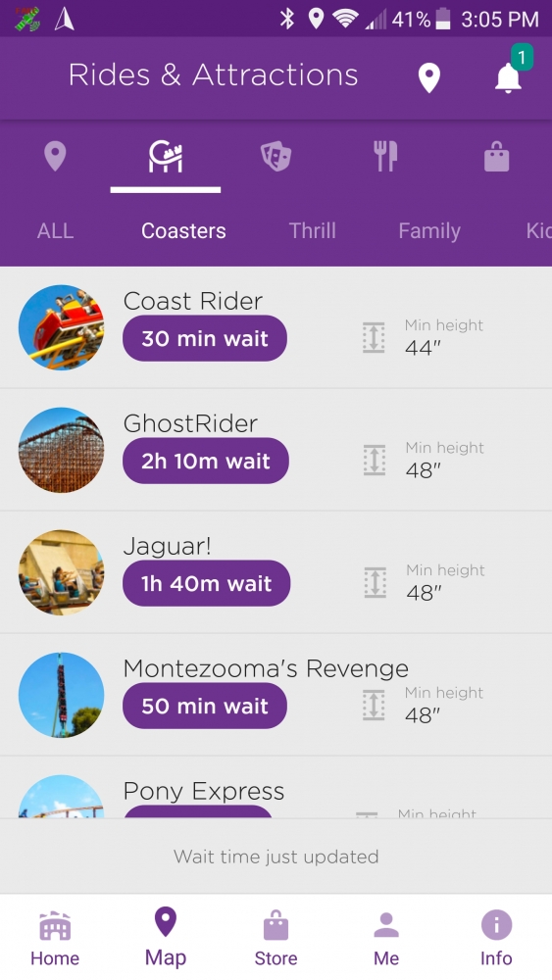Tap GhostRider's 2h 10m wait button

206,461
